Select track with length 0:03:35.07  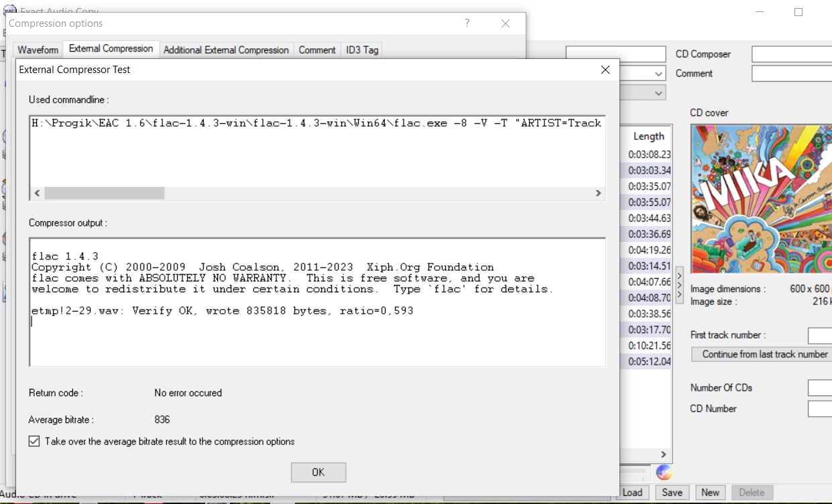[649, 186]
